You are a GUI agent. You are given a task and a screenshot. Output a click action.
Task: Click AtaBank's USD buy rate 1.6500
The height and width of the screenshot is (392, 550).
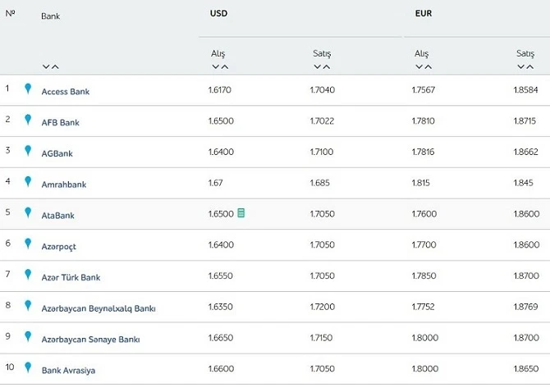[221, 214]
